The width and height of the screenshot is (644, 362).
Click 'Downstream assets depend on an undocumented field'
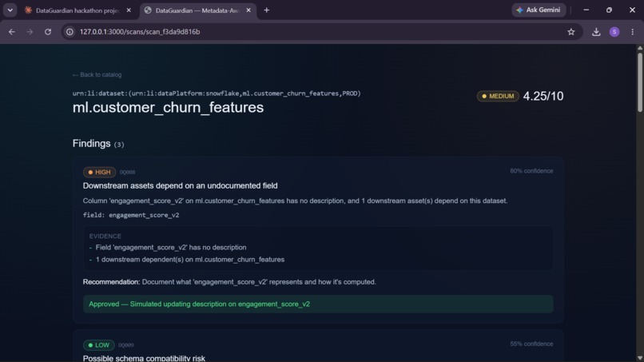pos(180,185)
